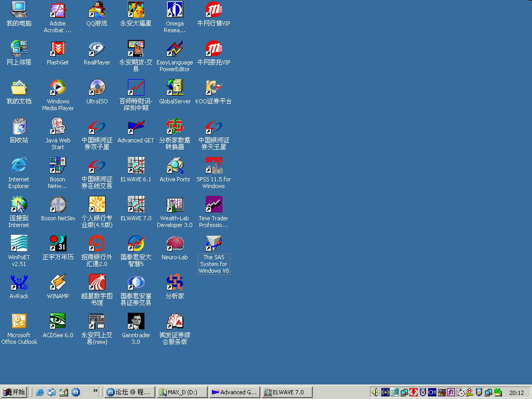Select the RealPlayer desktop icon
This screenshot has width=532, height=399.
click(x=97, y=48)
